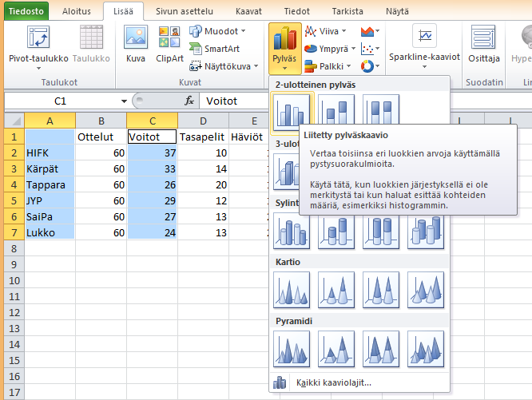This screenshot has width=532, height=400.
Task: Click the Tiedosto file button
Action: click(x=26, y=12)
